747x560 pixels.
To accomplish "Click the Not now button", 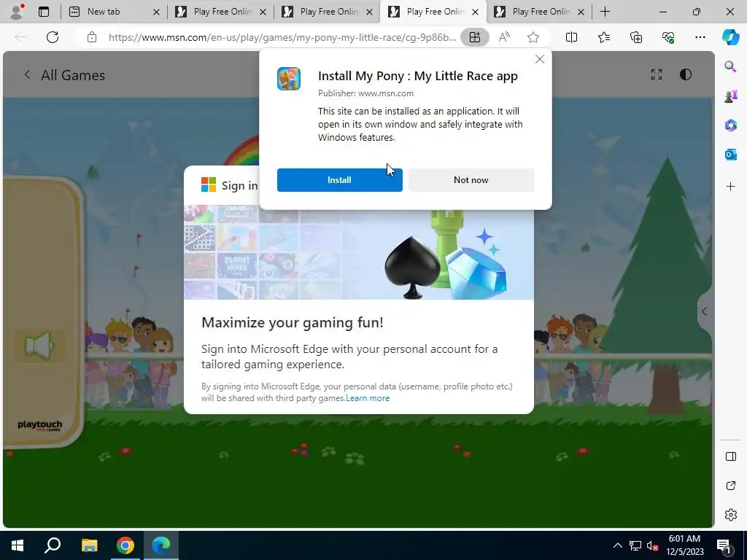I will point(471,180).
